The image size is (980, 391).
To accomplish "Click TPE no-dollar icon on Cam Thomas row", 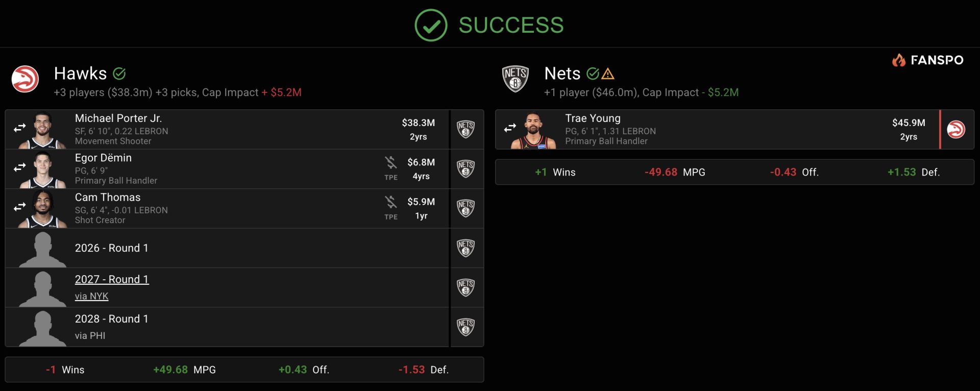I will (391, 202).
